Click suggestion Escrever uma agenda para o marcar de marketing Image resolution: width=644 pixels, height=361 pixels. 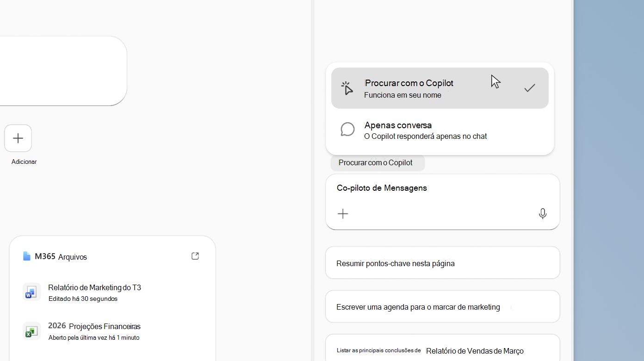(x=443, y=306)
